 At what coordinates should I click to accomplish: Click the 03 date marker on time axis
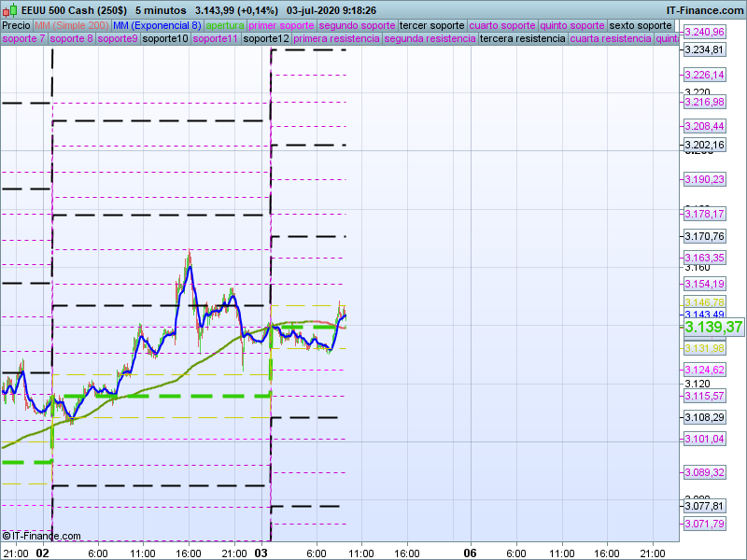[x=262, y=553]
